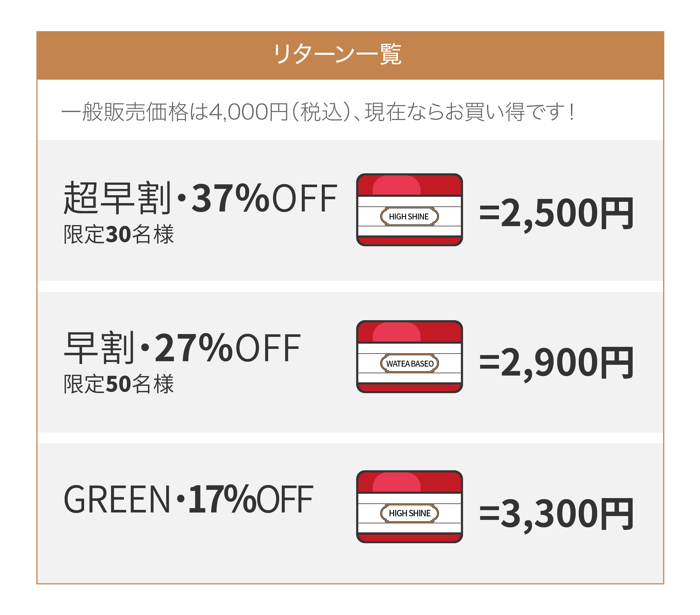Select the =2,500円 price

click(x=556, y=214)
